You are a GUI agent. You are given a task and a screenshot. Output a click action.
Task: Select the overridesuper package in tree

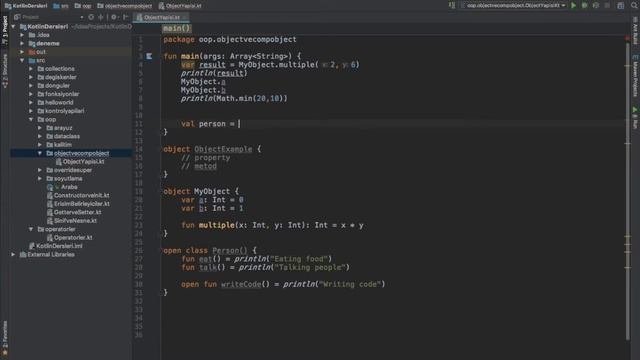point(73,170)
